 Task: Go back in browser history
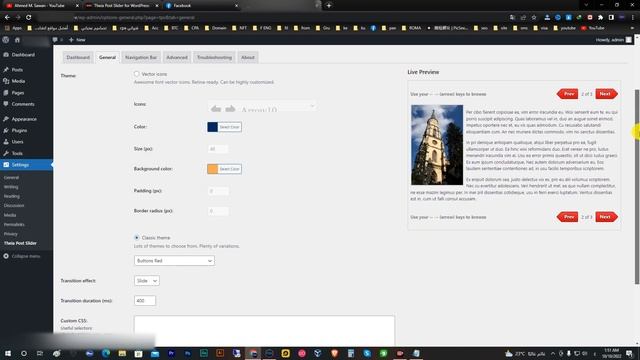coord(7,18)
